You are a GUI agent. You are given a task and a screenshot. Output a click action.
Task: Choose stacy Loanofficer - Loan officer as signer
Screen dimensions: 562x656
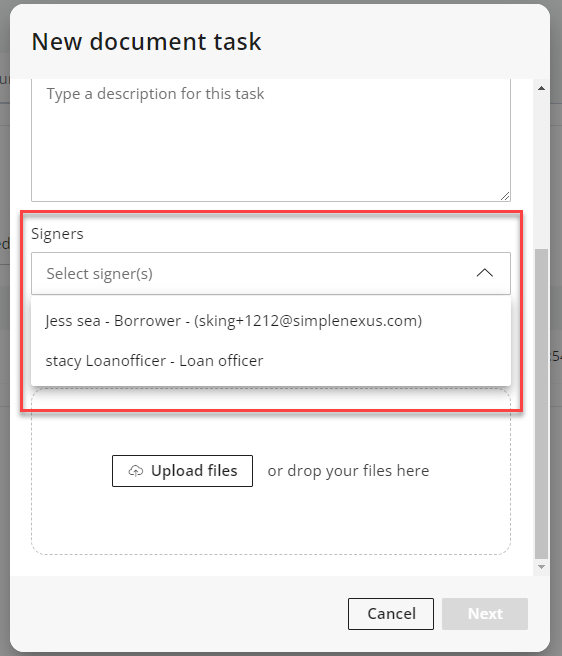[271, 361]
